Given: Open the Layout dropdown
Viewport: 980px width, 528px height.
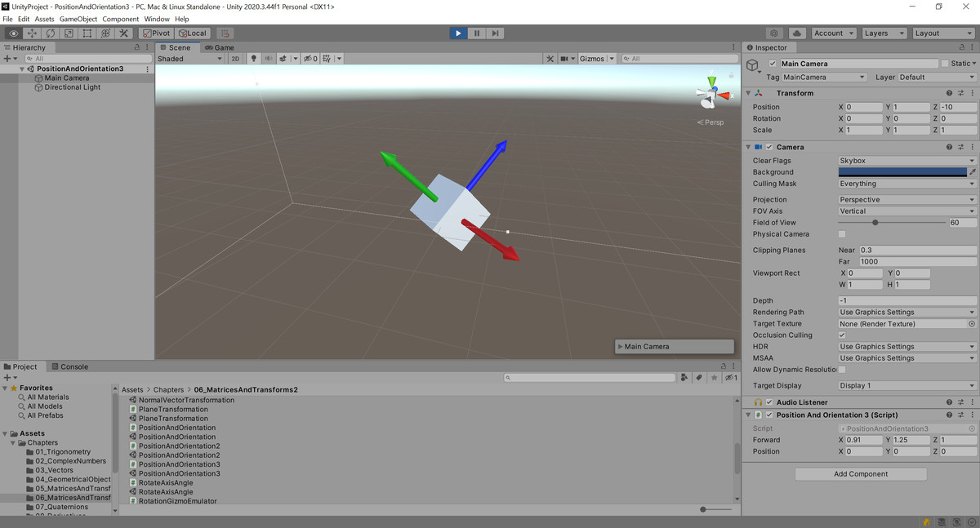Looking at the screenshot, I should point(943,33).
